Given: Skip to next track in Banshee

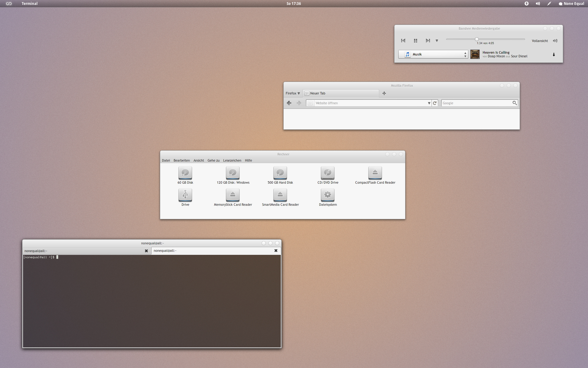Looking at the screenshot, I should [428, 40].
